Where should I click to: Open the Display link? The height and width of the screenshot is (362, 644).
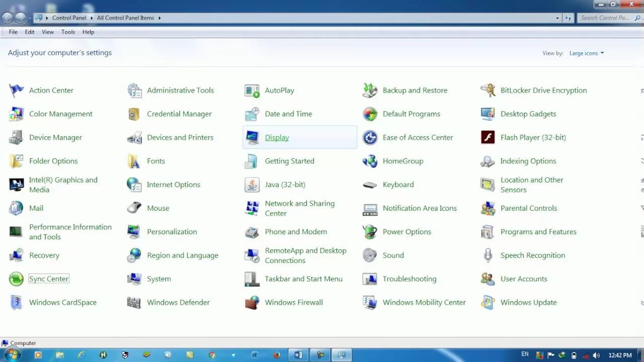(x=277, y=138)
